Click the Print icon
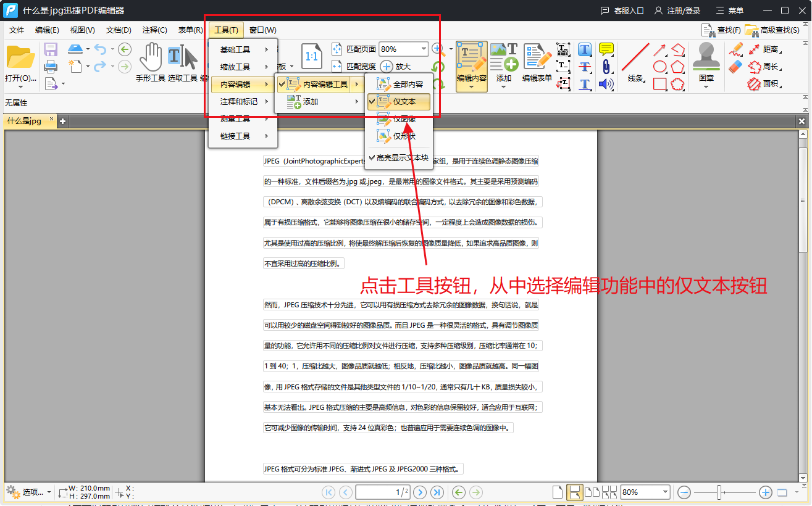 [51, 66]
